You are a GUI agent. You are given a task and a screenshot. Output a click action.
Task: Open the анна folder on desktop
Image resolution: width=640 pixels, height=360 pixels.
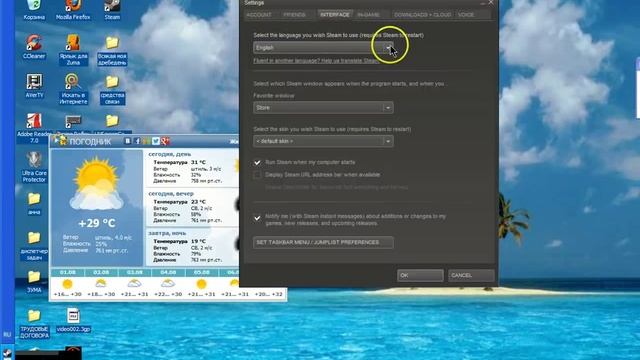tap(34, 204)
